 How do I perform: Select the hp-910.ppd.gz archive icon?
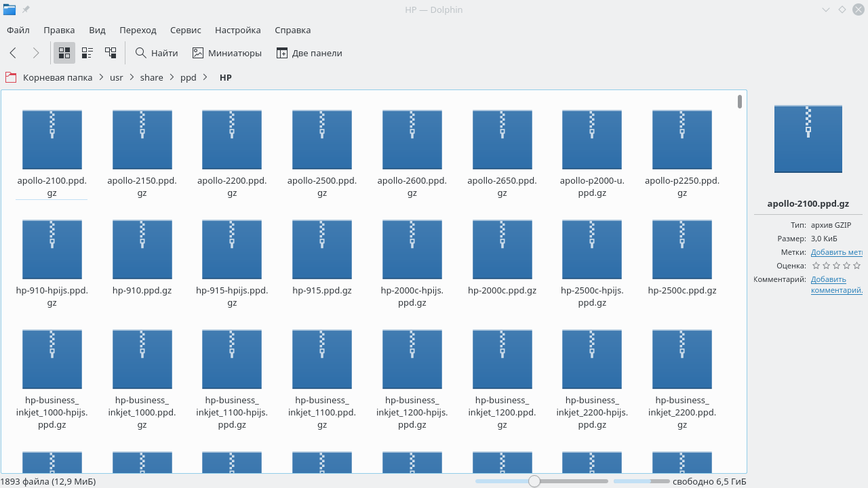(x=142, y=249)
